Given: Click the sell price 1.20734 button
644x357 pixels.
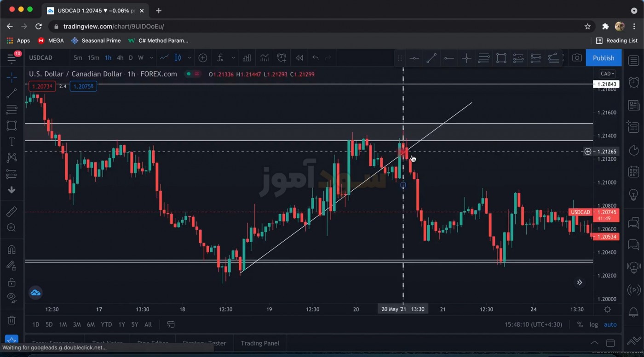Looking at the screenshot, I should [42, 86].
